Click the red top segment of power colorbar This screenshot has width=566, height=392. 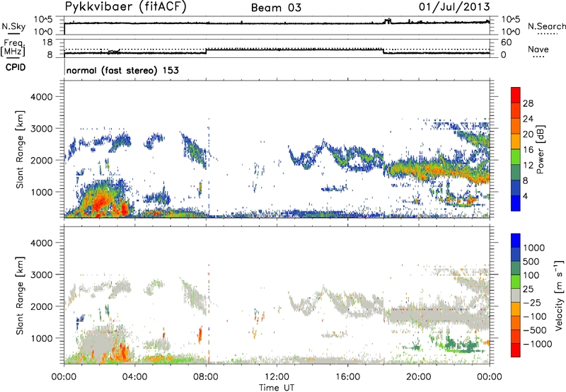[516, 95]
